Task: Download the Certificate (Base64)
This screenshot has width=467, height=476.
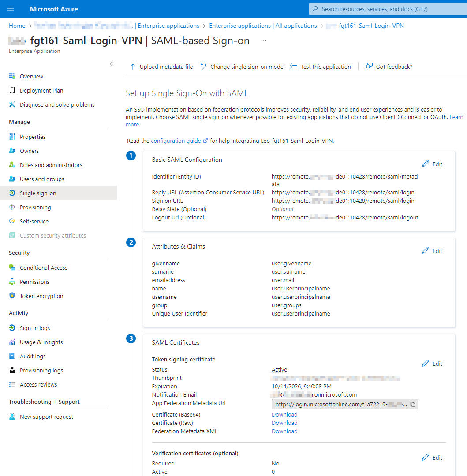Action: click(x=284, y=414)
